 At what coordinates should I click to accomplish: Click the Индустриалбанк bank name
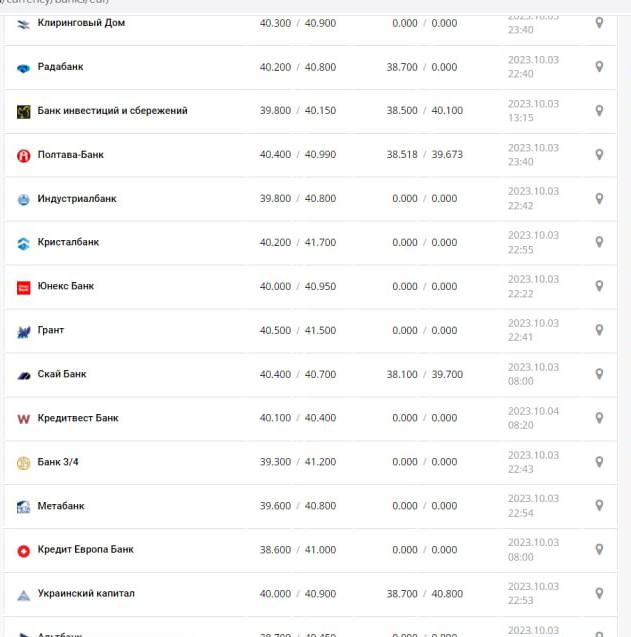point(77,199)
